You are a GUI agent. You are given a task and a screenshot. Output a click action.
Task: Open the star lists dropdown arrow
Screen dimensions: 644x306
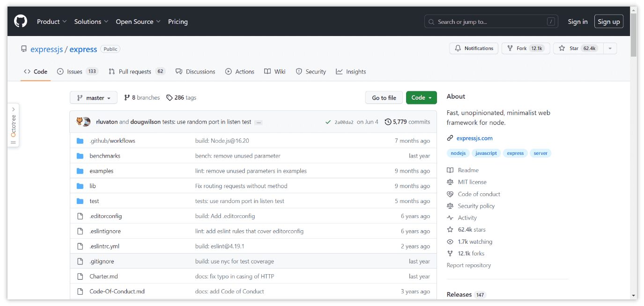pyautogui.click(x=610, y=48)
